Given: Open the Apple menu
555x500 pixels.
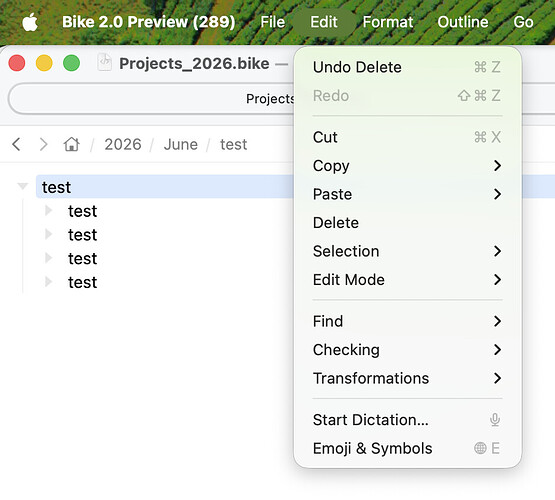Looking at the screenshot, I should [30, 22].
